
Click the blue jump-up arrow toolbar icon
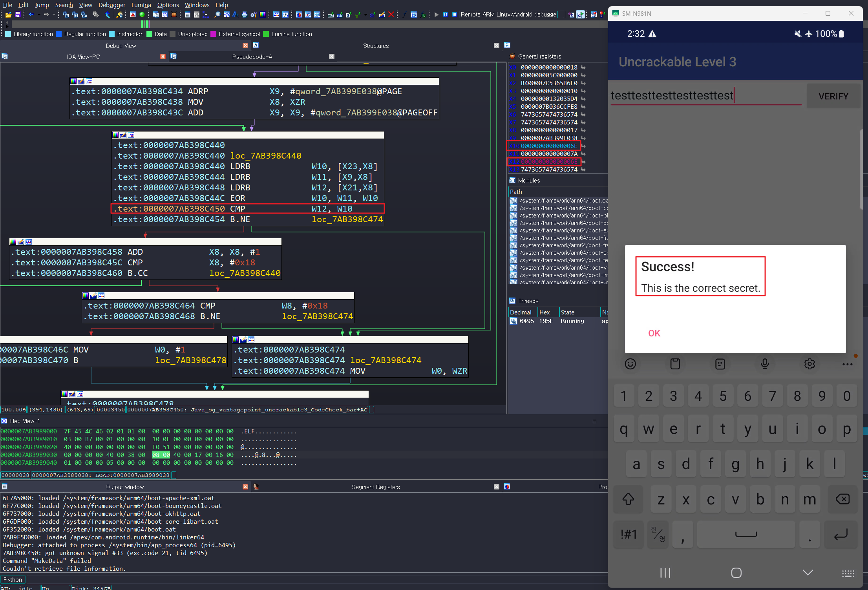tap(108, 15)
